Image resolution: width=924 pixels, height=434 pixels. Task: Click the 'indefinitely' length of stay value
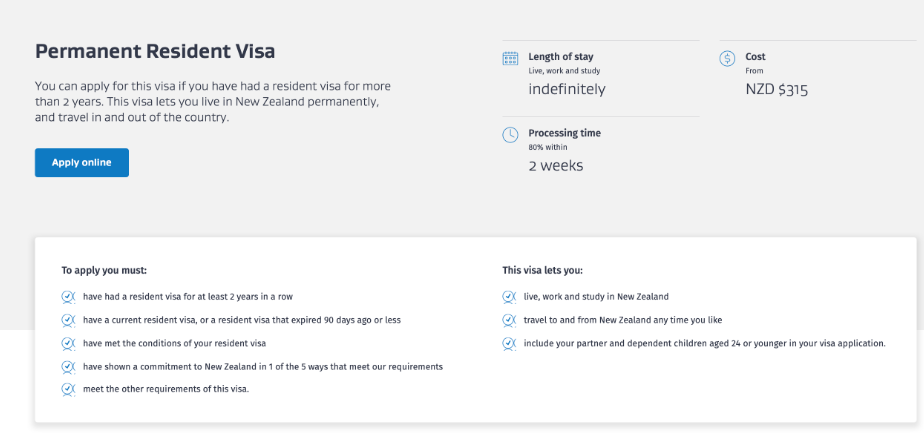click(566, 89)
